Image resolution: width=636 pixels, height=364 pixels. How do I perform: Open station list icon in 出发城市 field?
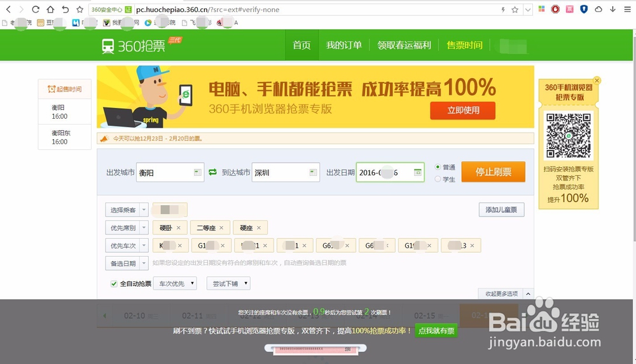coord(197,172)
